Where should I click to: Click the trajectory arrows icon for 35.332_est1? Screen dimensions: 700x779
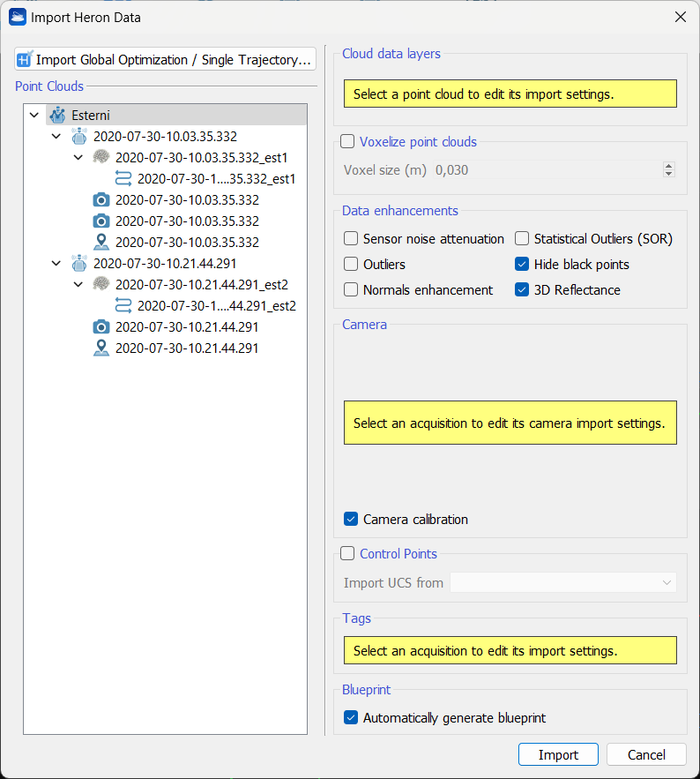(x=123, y=179)
